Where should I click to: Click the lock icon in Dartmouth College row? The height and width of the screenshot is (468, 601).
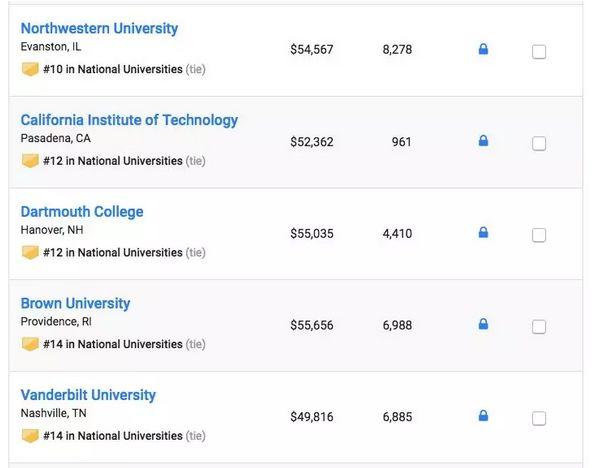coord(483,233)
